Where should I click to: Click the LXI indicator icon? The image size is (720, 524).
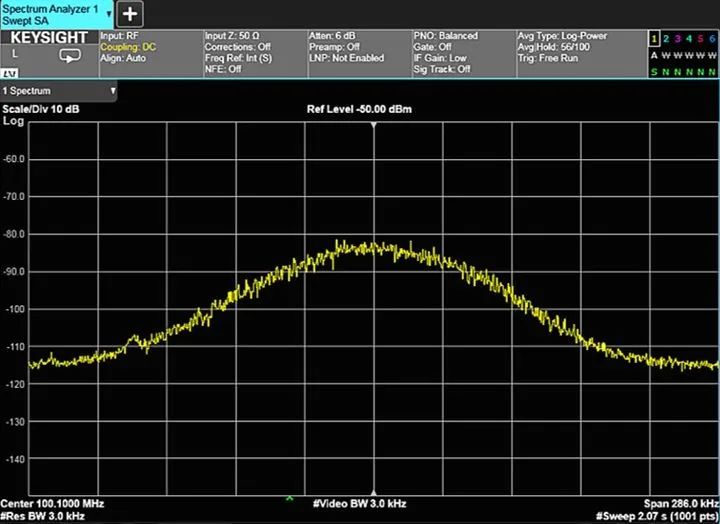(x=9, y=74)
